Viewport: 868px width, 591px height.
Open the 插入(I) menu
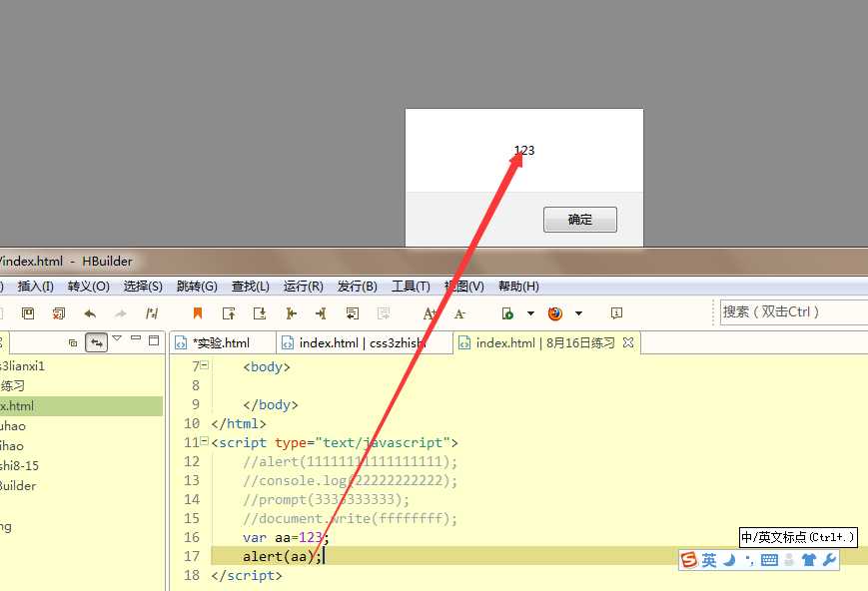point(35,287)
